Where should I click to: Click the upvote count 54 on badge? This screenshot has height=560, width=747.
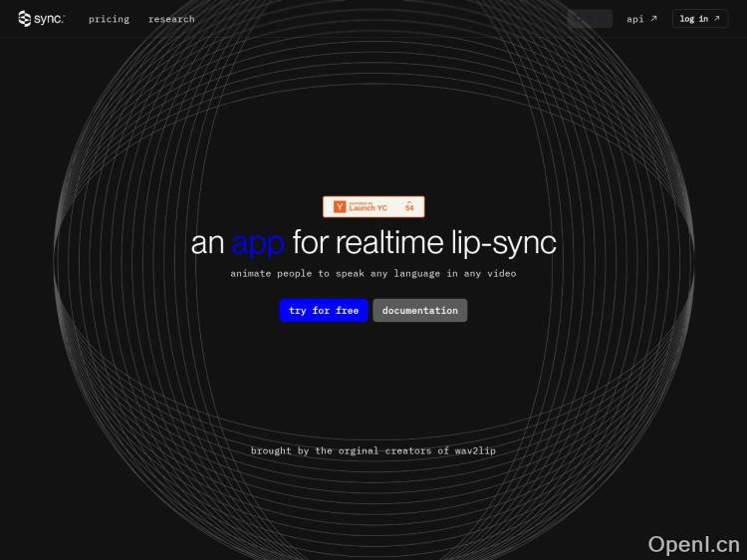click(x=409, y=206)
